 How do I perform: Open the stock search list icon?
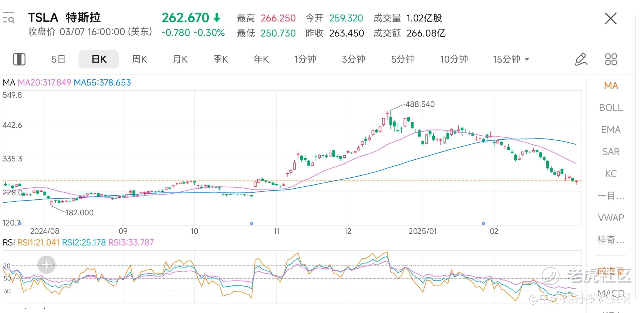click(x=8, y=18)
